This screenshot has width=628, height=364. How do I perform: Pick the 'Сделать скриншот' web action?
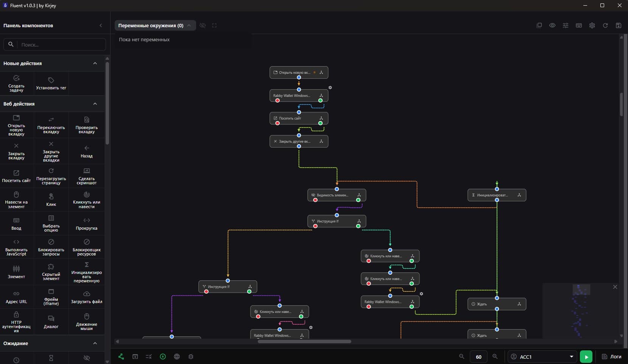[x=87, y=176]
